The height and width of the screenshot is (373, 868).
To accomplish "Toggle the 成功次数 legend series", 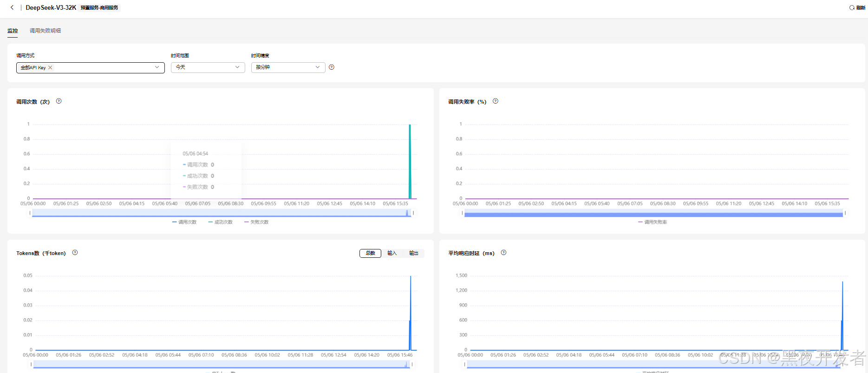I will tap(220, 222).
